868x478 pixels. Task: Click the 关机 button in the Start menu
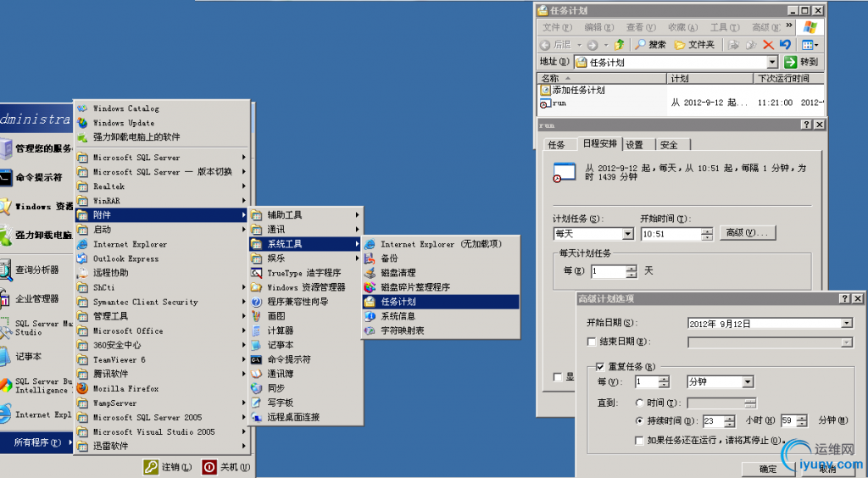[x=225, y=467]
